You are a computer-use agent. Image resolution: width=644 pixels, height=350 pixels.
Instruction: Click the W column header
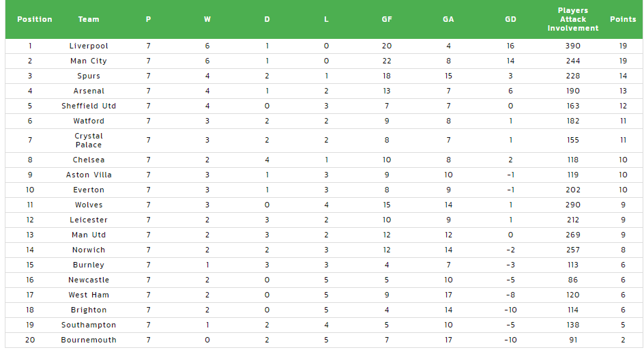[207, 19]
